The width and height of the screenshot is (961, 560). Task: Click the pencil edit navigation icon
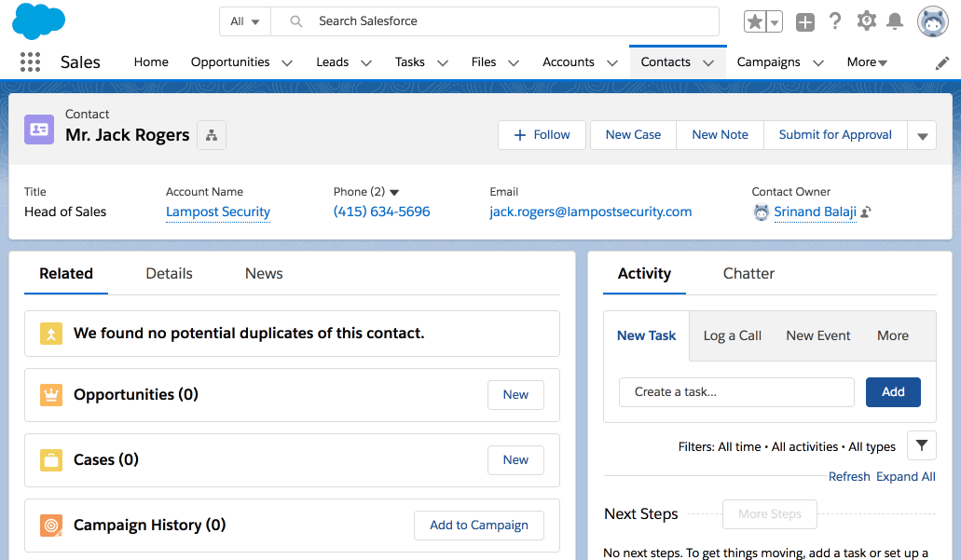click(942, 63)
